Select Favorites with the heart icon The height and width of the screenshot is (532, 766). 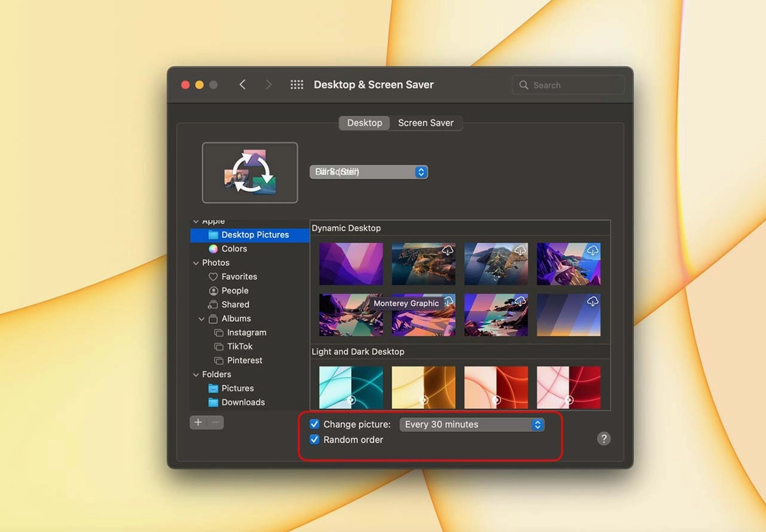[x=238, y=277]
